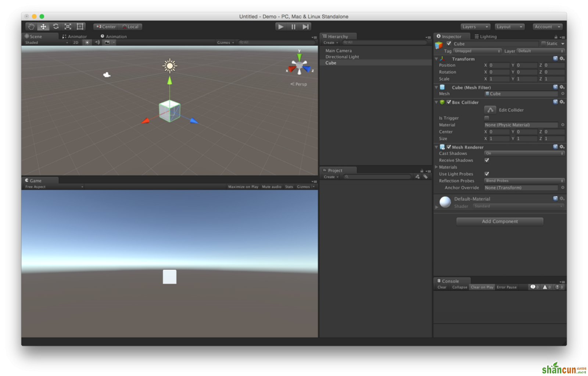Open the Cast Shadows dropdown
Viewport: 588px width, 376px height.
(x=524, y=153)
